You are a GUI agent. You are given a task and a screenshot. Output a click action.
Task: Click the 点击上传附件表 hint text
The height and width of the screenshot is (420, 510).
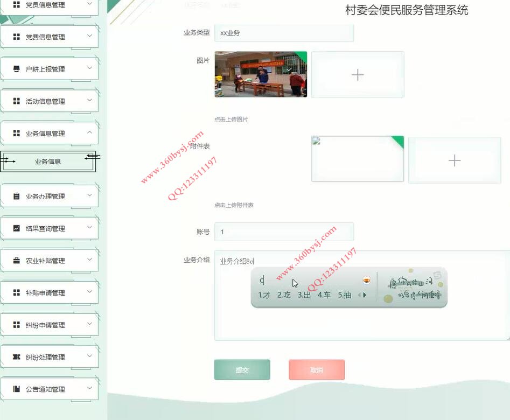tap(234, 205)
